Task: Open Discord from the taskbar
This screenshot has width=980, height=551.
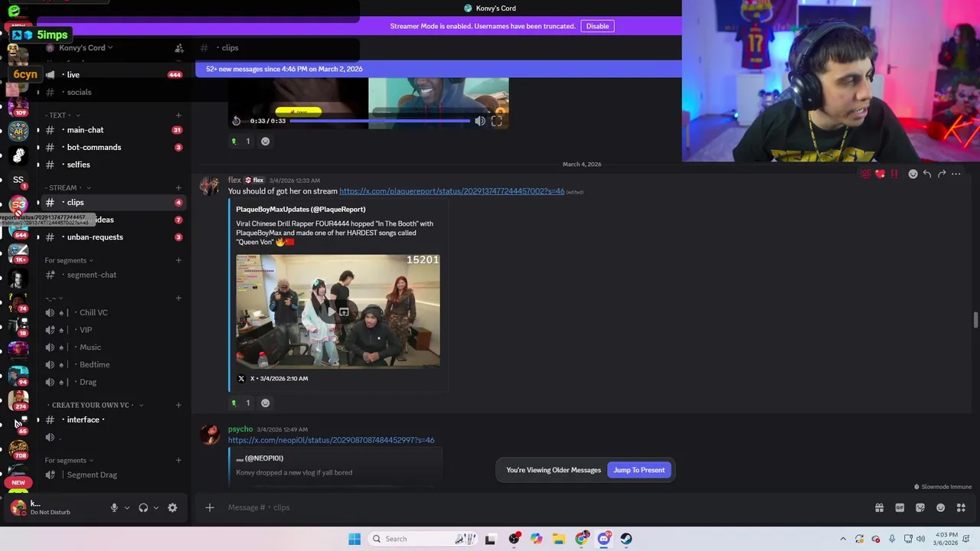Action: point(604,539)
